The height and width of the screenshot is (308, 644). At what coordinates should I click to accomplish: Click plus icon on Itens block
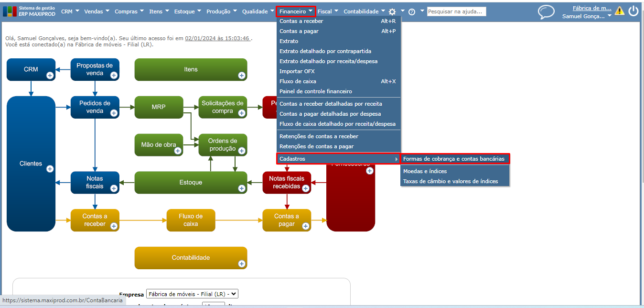point(241,75)
